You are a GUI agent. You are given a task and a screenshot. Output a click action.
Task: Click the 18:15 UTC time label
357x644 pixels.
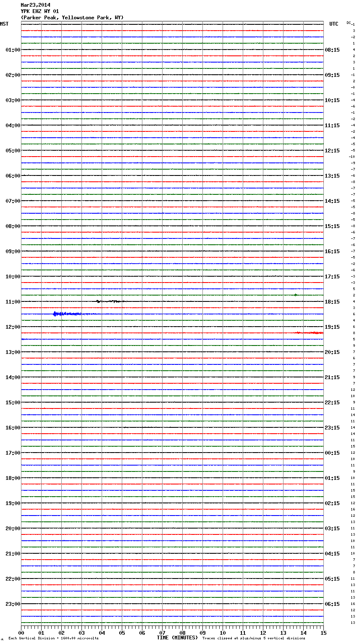pyautogui.click(x=332, y=302)
